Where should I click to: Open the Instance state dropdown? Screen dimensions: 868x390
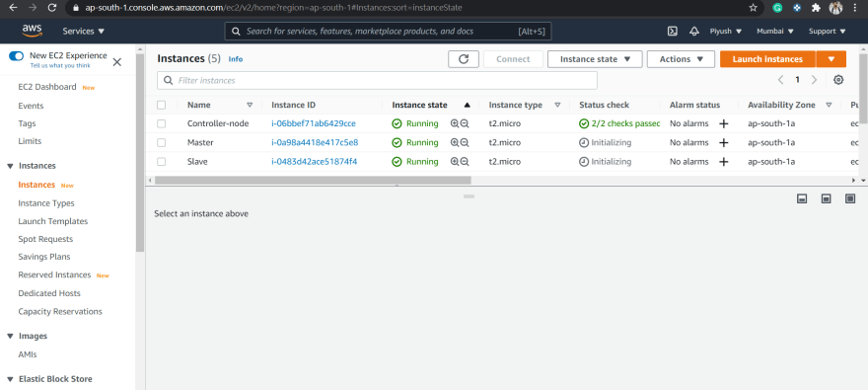point(595,59)
